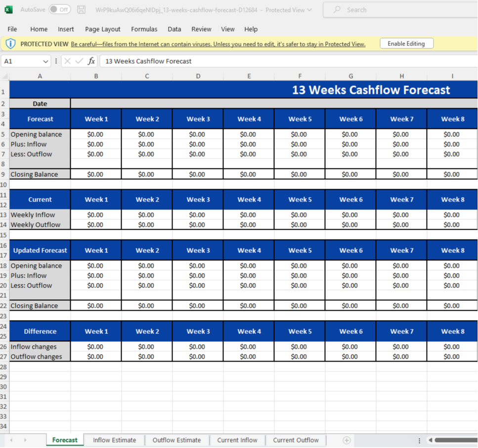The width and height of the screenshot is (478, 448).
Task: Click the horizontal scrollbar thumb
Action: (x=456, y=440)
